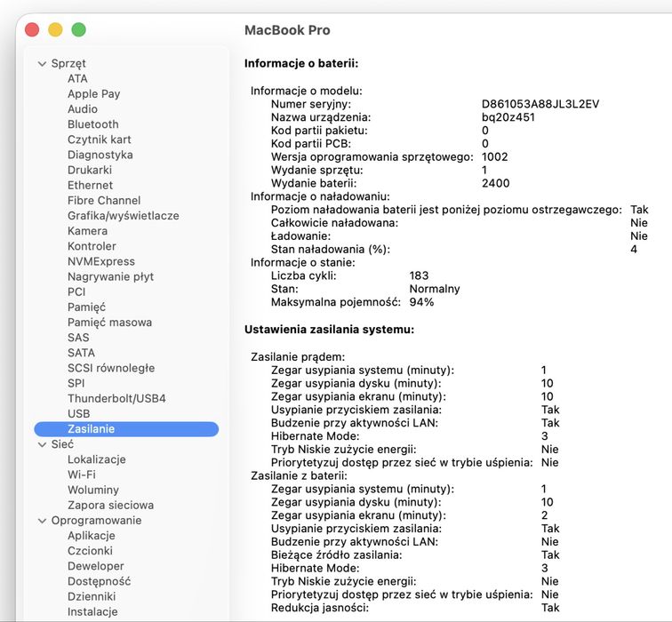
Task: Select NVMExpress item
Action: (x=100, y=262)
